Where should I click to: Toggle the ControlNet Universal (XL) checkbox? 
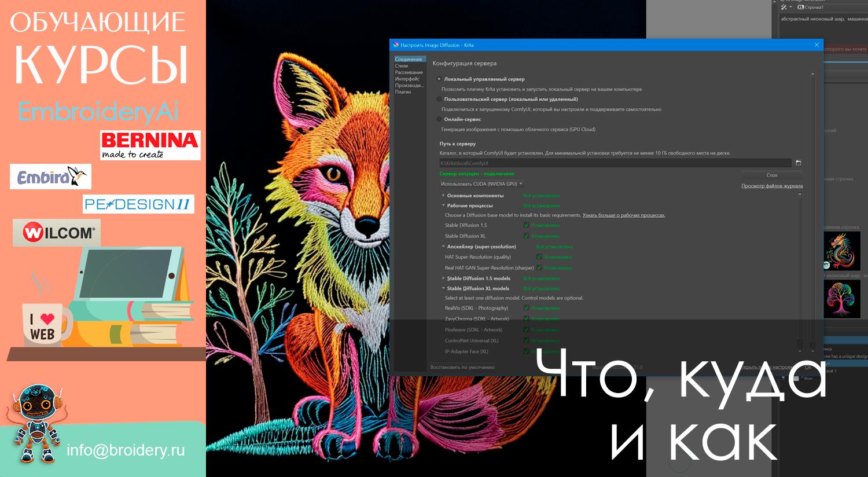coord(526,341)
